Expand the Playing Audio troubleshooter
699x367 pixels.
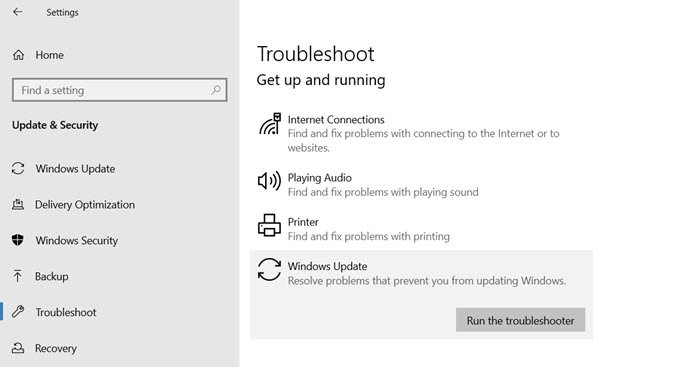tap(421, 185)
